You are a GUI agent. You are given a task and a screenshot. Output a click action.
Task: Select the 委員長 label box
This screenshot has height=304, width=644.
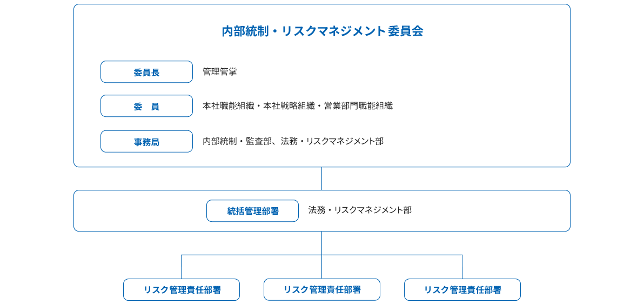146,72
